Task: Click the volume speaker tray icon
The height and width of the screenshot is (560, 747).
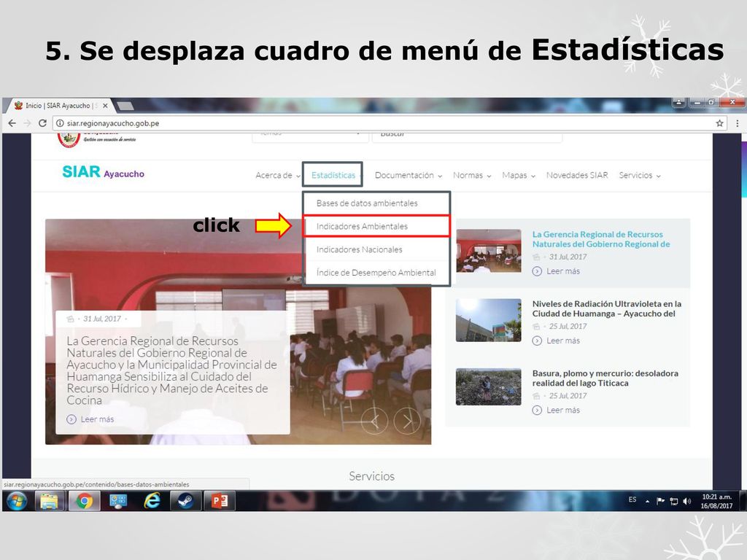Action: coord(687,501)
